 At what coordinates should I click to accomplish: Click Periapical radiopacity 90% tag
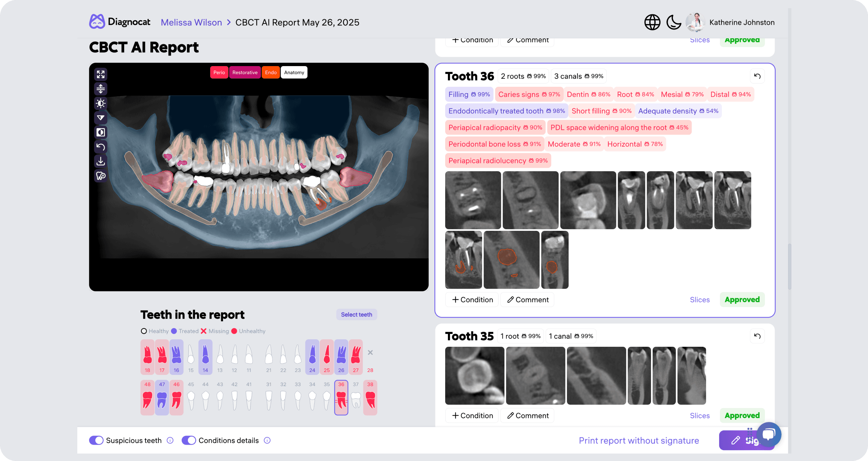495,127
